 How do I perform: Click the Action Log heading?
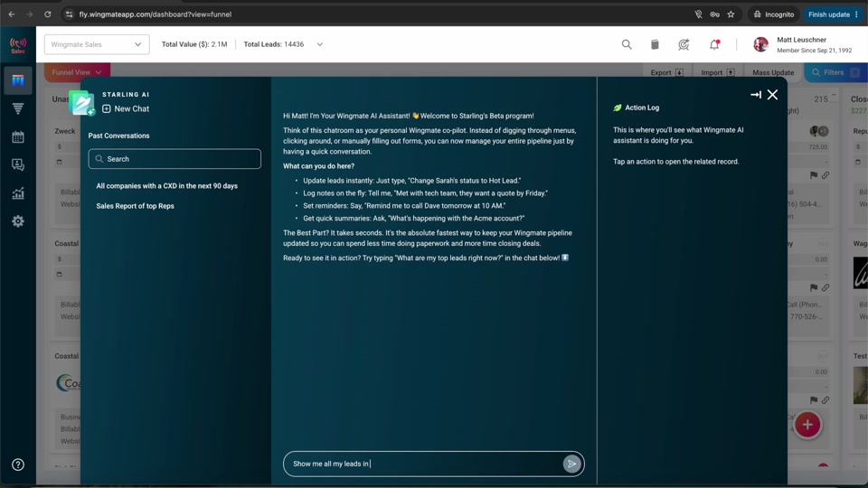pyautogui.click(x=642, y=108)
